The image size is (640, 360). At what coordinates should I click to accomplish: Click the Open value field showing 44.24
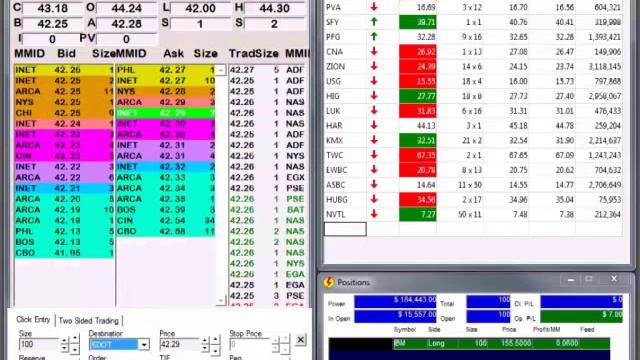pyautogui.click(x=127, y=8)
